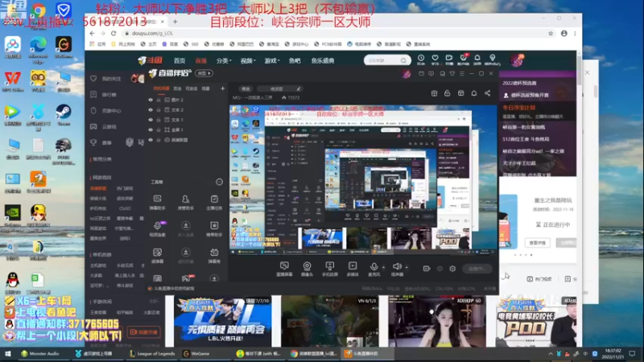The height and width of the screenshot is (362, 644).
Task: Click the share icon above preview
Action: point(487,93)
